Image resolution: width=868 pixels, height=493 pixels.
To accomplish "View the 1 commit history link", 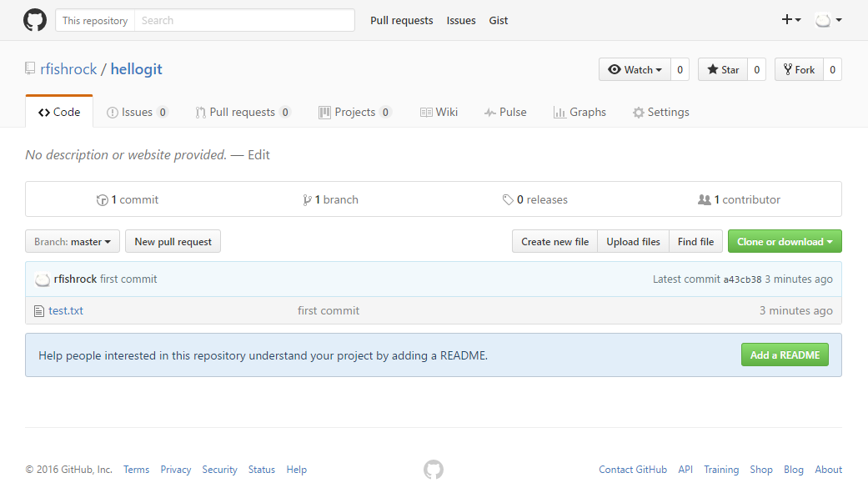I will click(x=128, y=200).
